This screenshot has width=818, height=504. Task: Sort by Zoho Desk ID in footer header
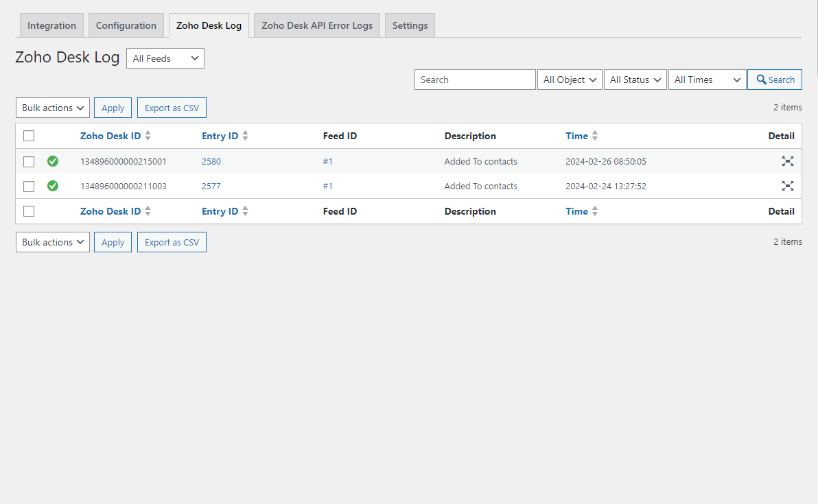(x=110, y=211)
